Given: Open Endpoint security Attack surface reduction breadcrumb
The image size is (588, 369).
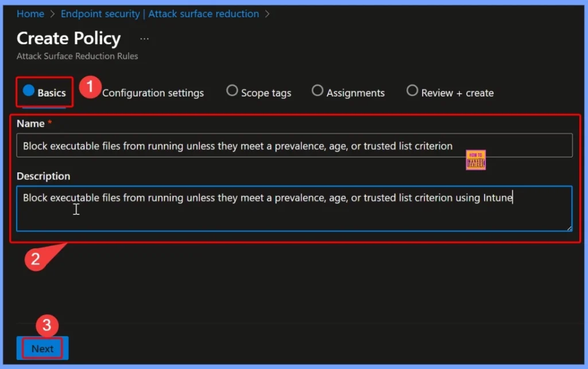Looking at the screenshot, I should (x=160, y=14).
